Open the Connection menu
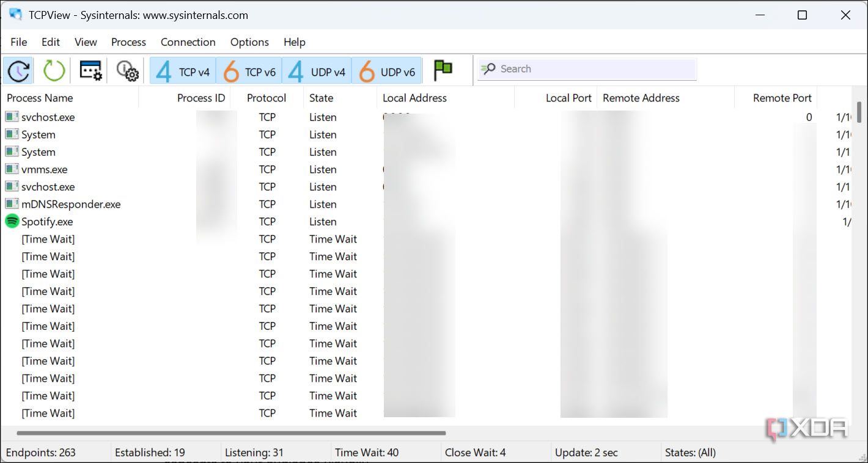Screen dimensions: 868x463 click(x=188, y=42)
